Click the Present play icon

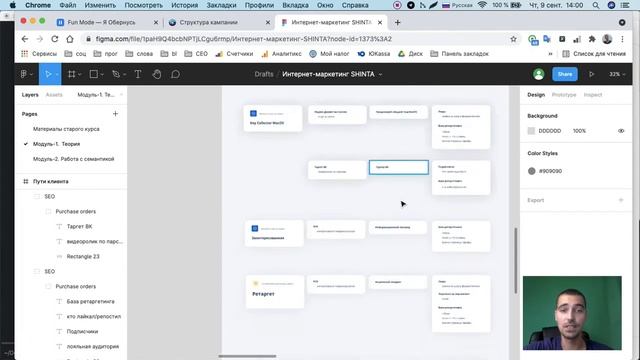(x=591, y=74)
